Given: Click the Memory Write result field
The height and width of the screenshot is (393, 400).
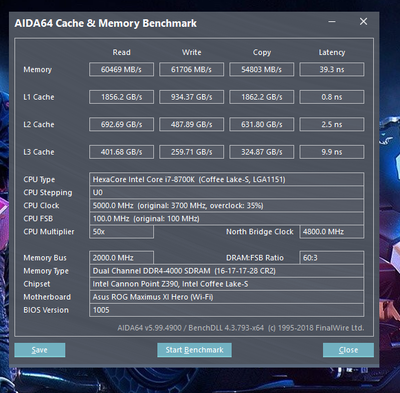Looking at the screenshot, I should click(x=191, y=69).
